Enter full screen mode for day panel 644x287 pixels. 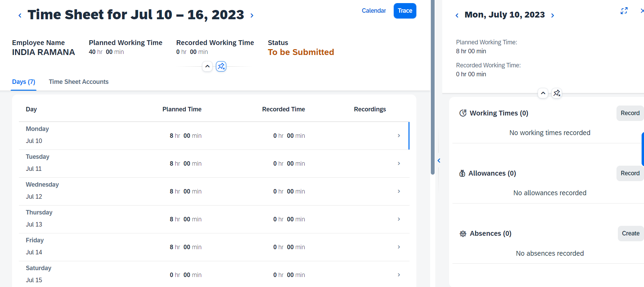point(624,11)
